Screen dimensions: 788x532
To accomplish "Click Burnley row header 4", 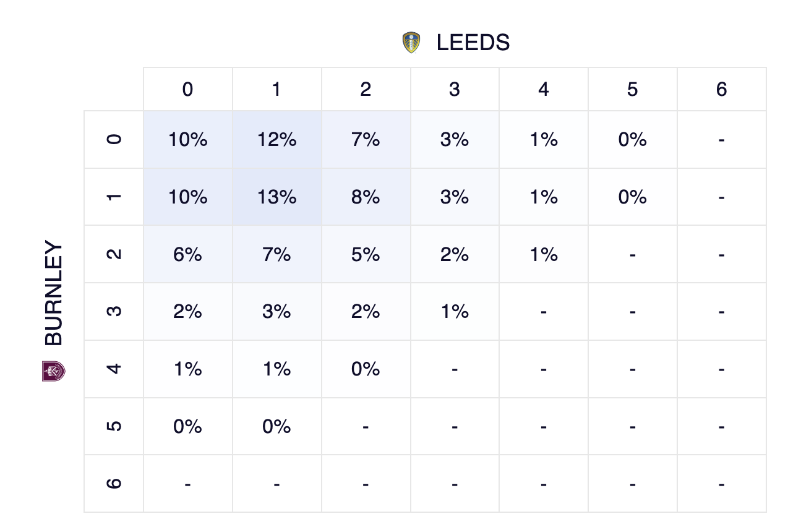I will 114,369.
